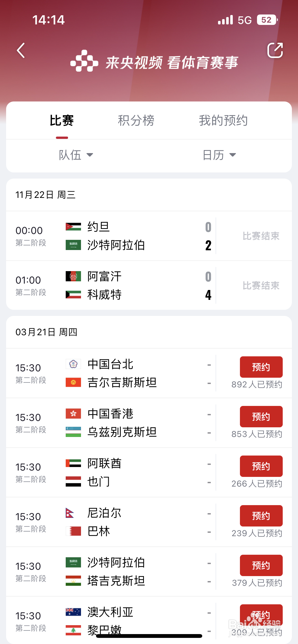
Task: Tap 预约 for the 沙特阿拉伯 vs 塔吉克斯坦 match
Action: point(261,565)
